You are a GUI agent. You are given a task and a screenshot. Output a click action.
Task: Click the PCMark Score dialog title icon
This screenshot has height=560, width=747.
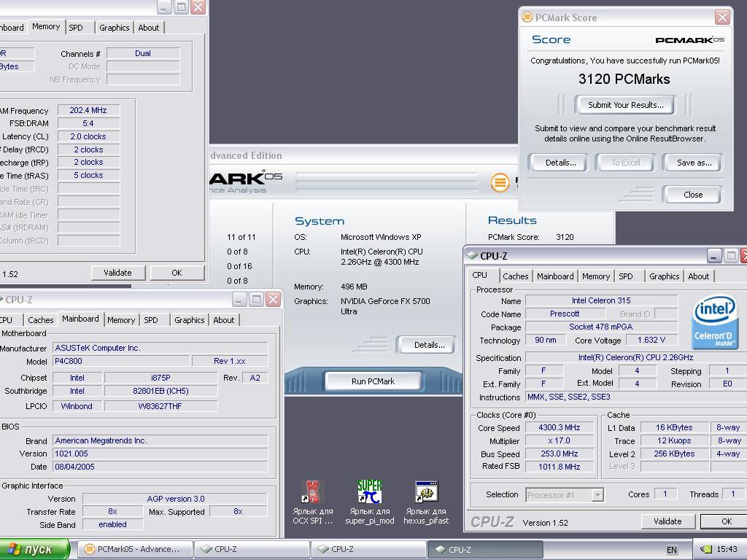pyautogui.click(x=527, y=17)
